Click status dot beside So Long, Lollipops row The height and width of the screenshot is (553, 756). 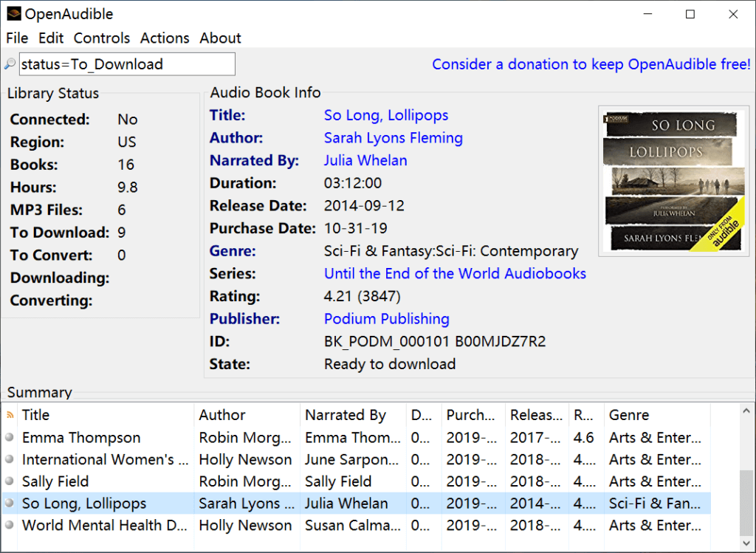[9, 503]
